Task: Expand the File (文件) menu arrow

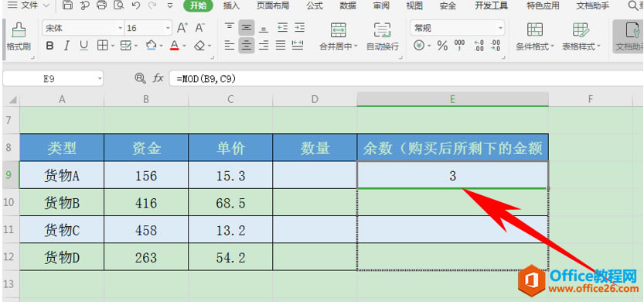Action: (46, 5)
